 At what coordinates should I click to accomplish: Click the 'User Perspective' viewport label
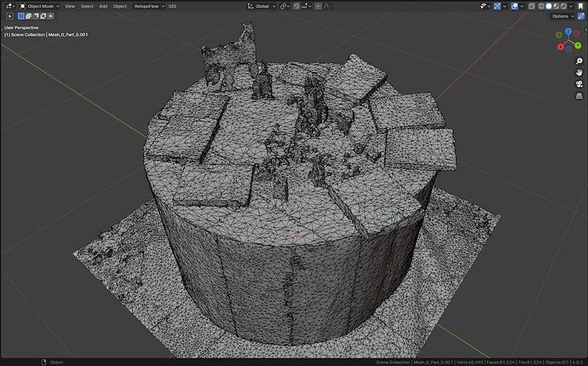click(x=21, y=28)
